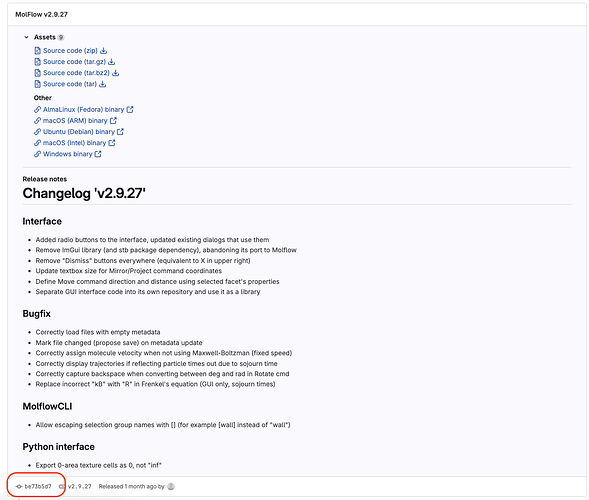Click the download icon beside Source code (tar.gz)

coord(112,62)
